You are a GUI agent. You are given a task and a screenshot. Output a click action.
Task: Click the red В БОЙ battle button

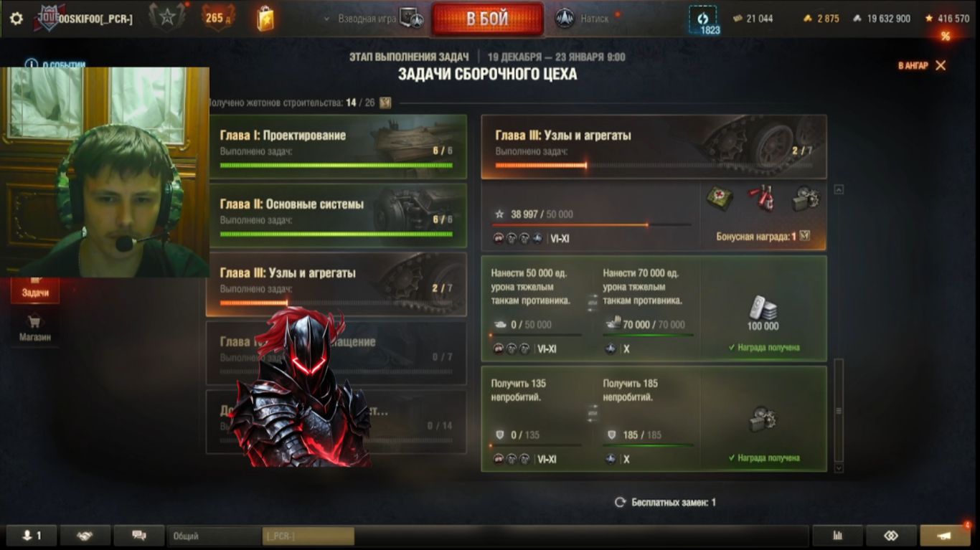point(487,19)
